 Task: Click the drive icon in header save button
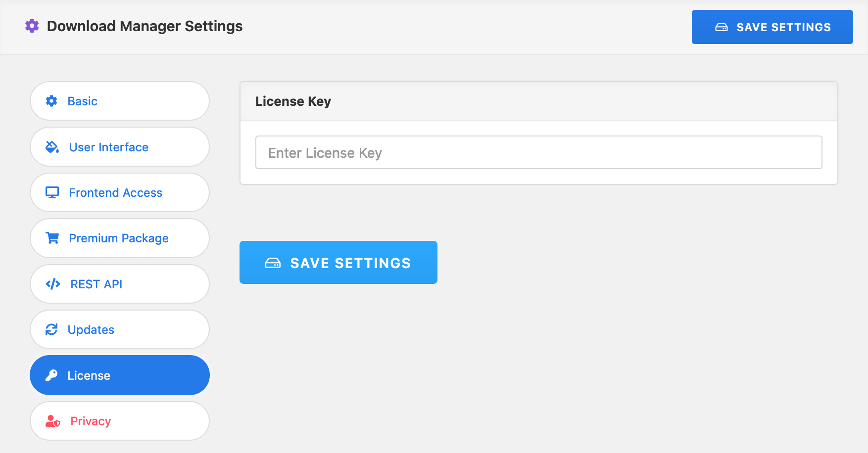click(722, 27)
